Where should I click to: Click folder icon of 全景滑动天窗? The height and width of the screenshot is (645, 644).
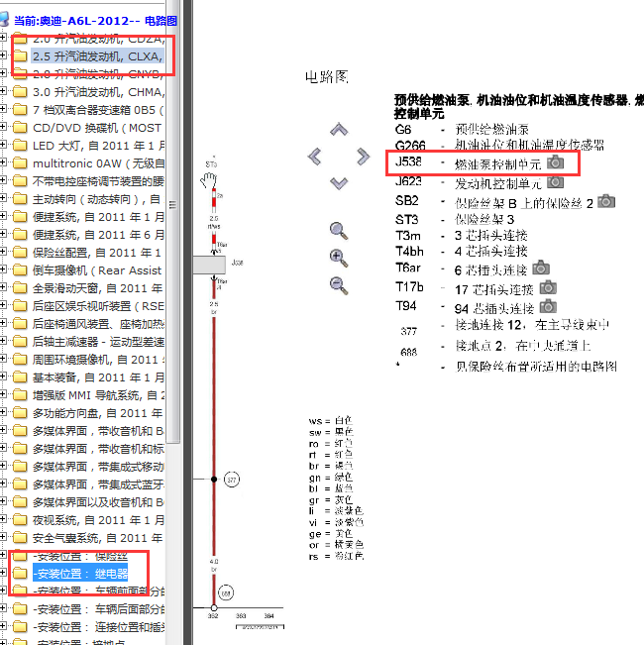[20, 288]
